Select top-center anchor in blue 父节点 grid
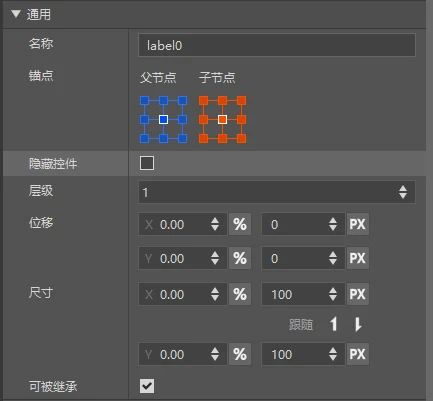433x401 pixels. point(163,101)
